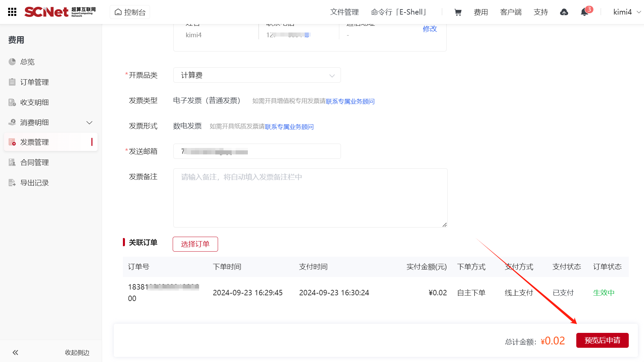Open the app grid launcher icon

pos(12,12)
